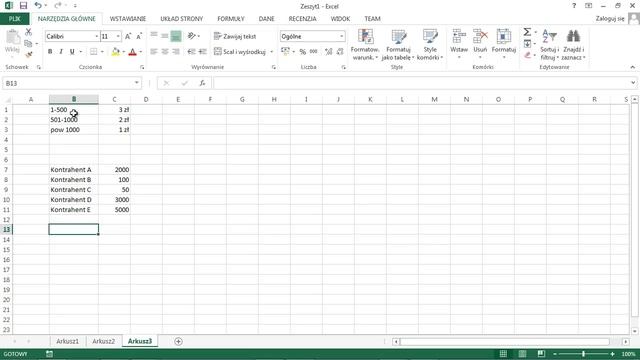The image size is (640, 360).
Task: Click Zaloguj się sign-in link
Action: (x=610, y=19)
